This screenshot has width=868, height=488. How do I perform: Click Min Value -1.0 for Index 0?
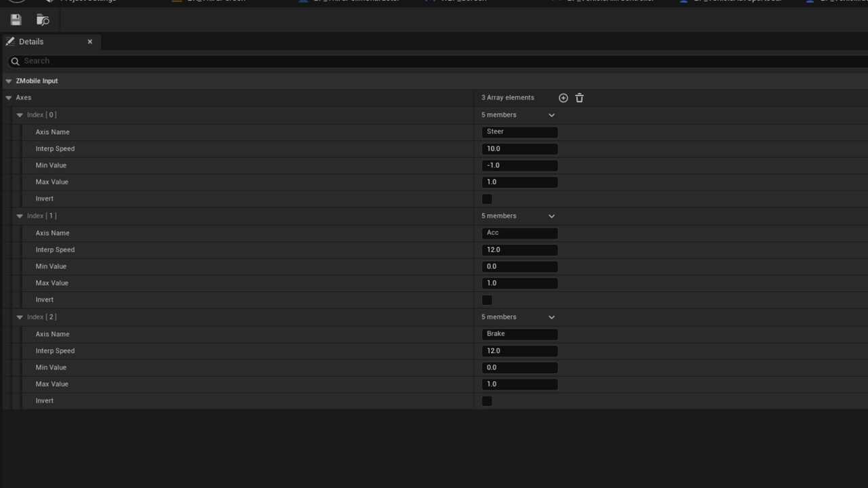coord(520,165)
